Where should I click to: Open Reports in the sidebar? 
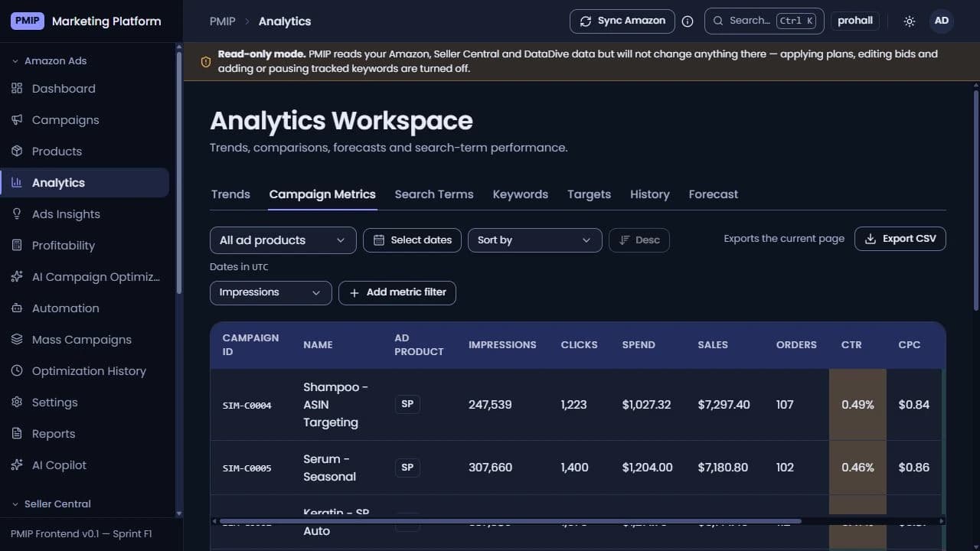84,434
